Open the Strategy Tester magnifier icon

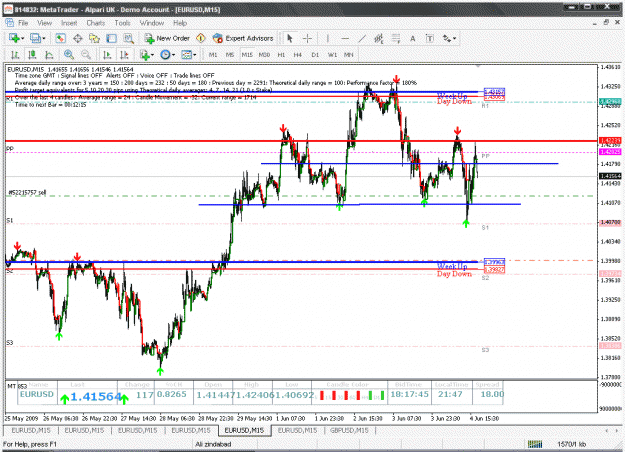128,38
